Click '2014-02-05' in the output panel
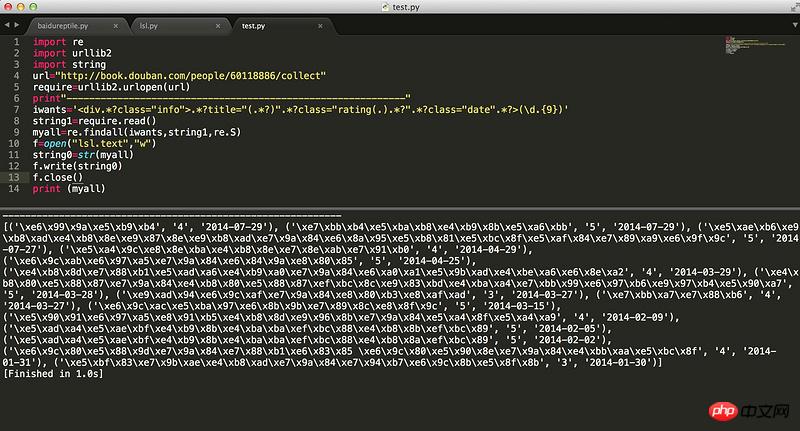Screen dimensions: 800x431 (x=567, y=328)
